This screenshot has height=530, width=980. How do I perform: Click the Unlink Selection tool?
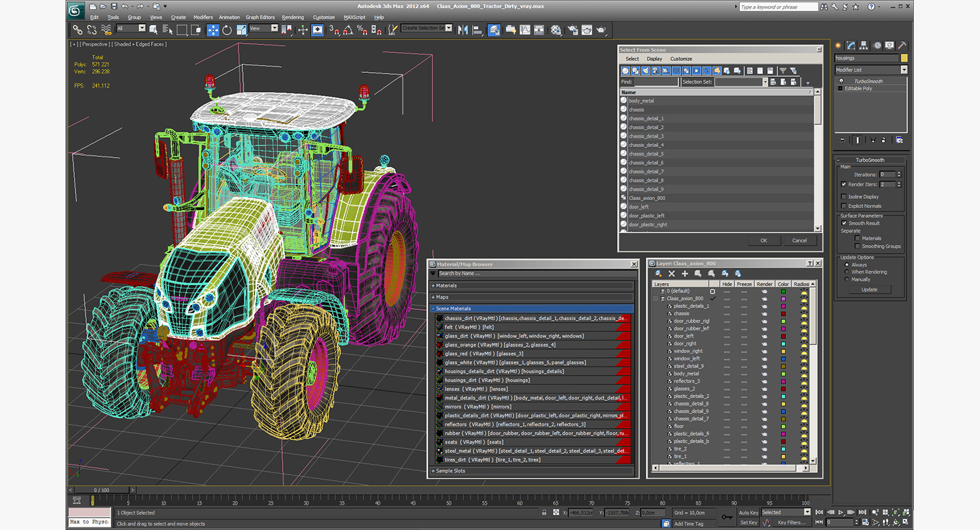[x=91, y=30]
